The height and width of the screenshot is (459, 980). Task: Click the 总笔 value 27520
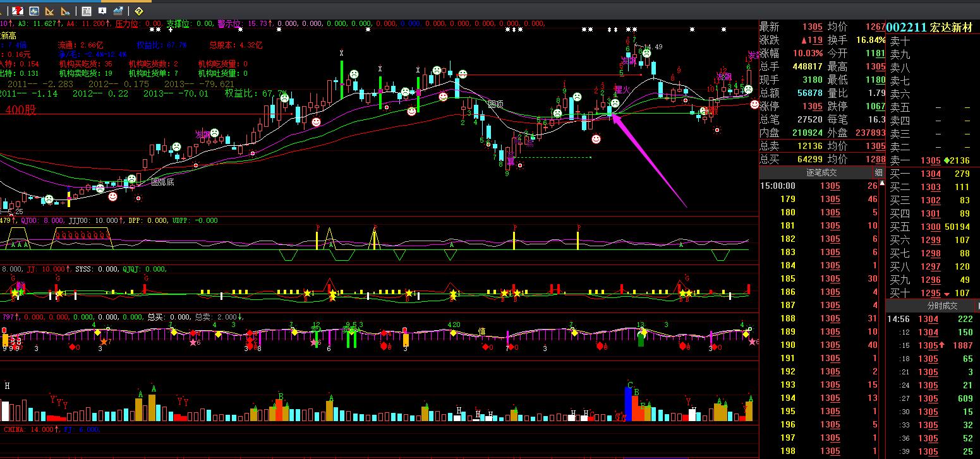[809, 120]
